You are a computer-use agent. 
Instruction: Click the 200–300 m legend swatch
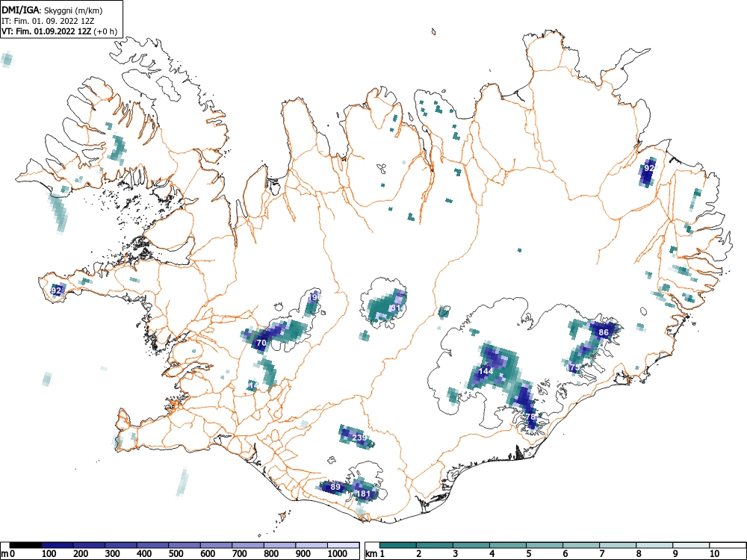[x=90, y=545]
